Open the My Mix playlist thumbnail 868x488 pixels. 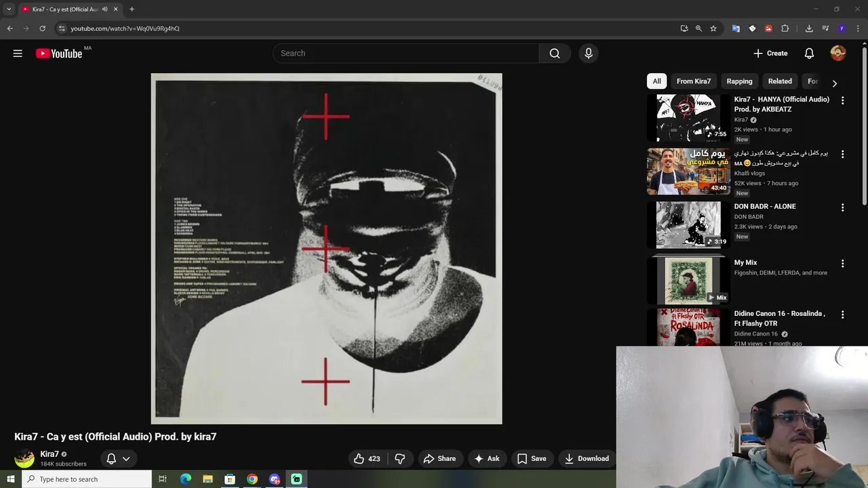point(688,281)
